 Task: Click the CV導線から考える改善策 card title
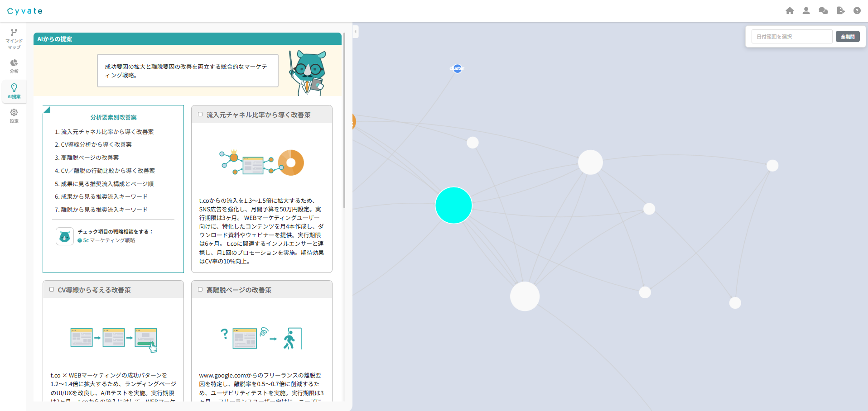tap(94, 290)
